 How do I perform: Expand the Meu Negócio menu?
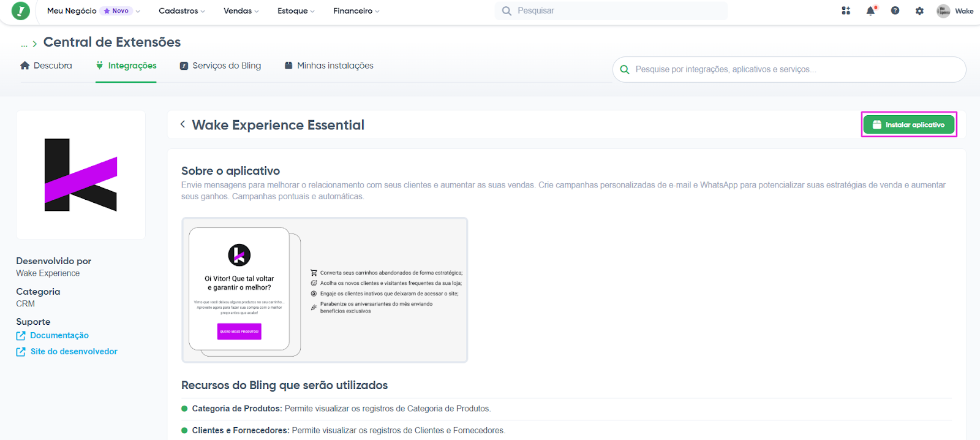(93, 11)
